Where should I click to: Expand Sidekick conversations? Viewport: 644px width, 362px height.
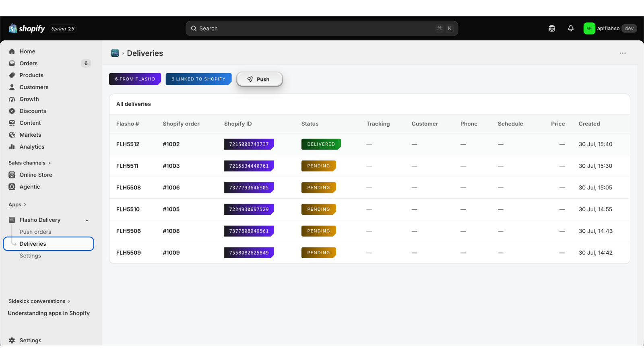[x=39, y=301]
